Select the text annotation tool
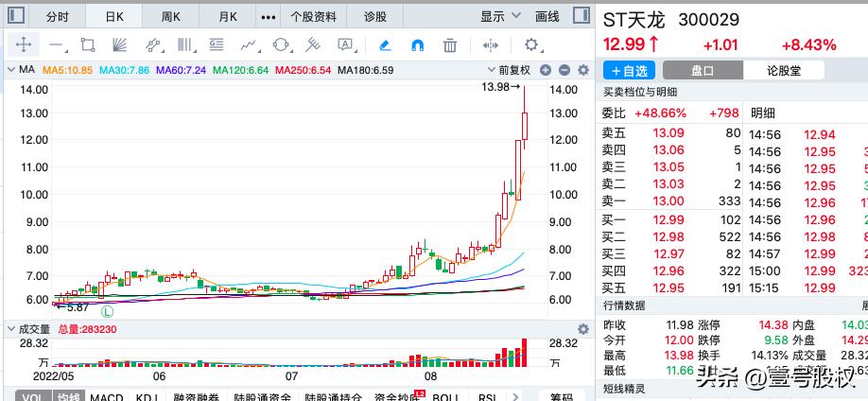The height and width of the screenshot is (401, 868). (x=345, y=44)
